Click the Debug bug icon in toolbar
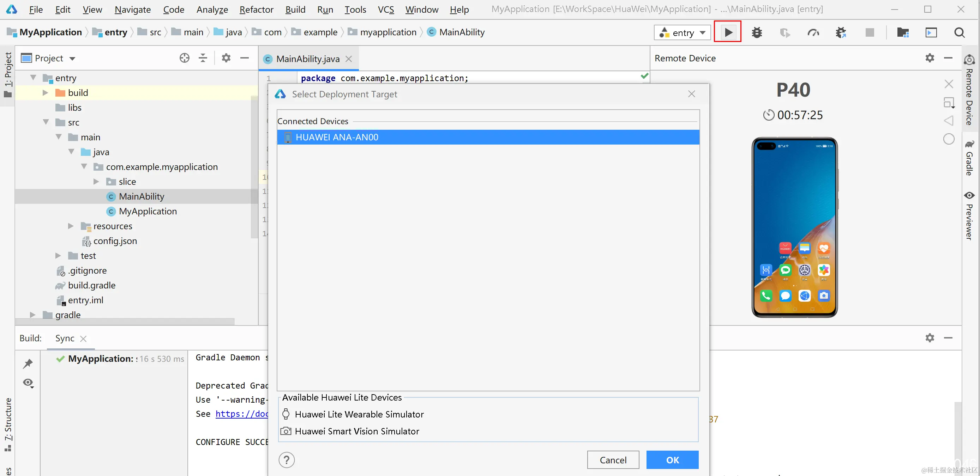This screenshot has width=980, height=476. 757,33
